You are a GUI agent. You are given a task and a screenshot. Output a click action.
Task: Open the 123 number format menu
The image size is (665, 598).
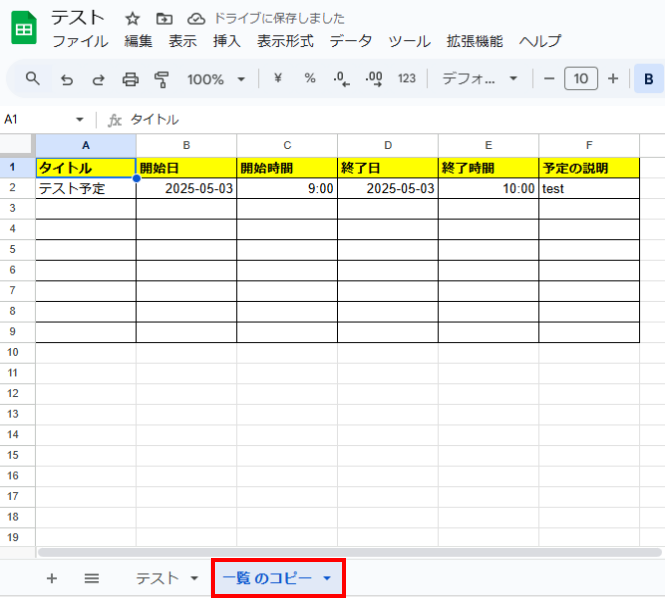coord(407,78)
